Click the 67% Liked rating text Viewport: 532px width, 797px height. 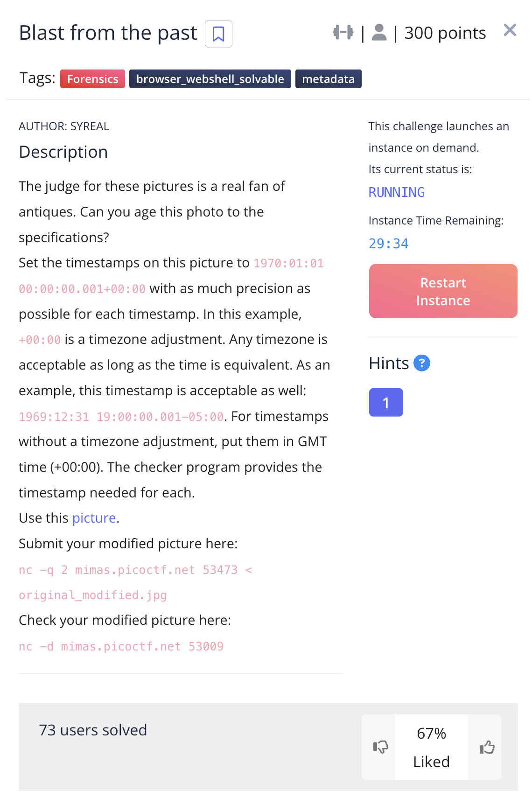click(431, 747)
